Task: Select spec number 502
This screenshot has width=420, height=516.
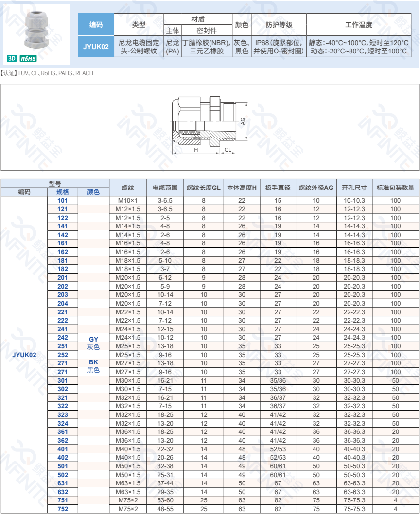Action: tap(63, 475)
